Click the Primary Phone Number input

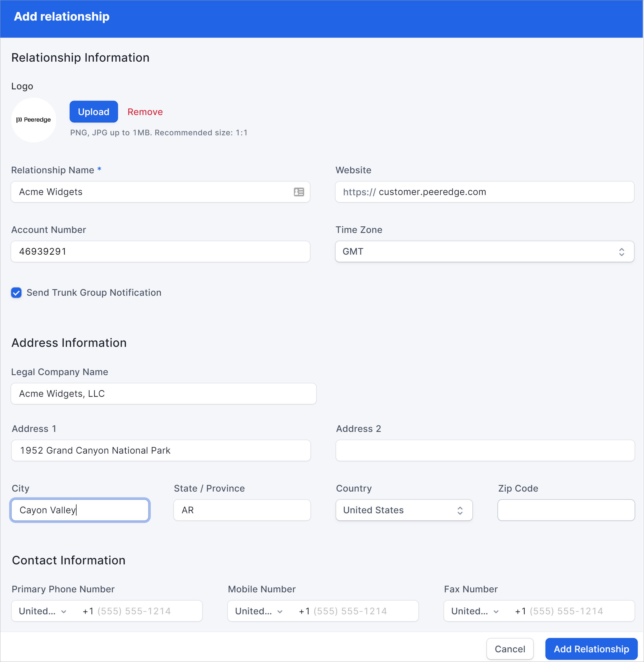[x=142, y=611]
